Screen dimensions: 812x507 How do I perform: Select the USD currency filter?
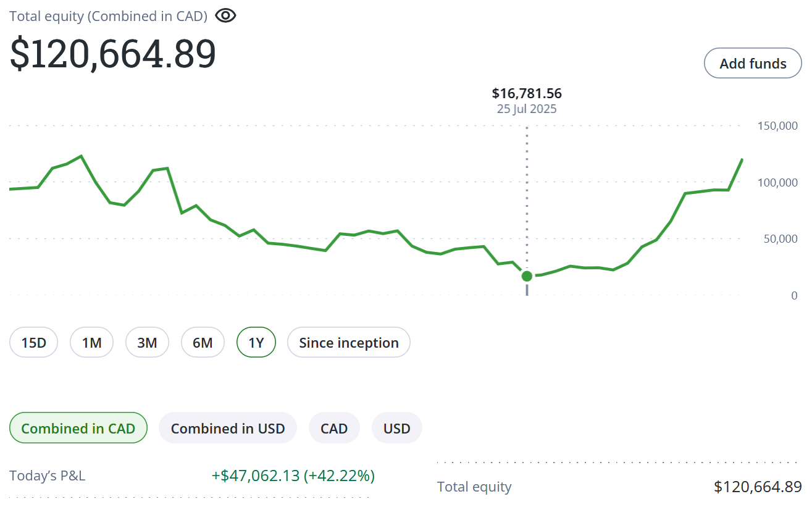(396, 428)
